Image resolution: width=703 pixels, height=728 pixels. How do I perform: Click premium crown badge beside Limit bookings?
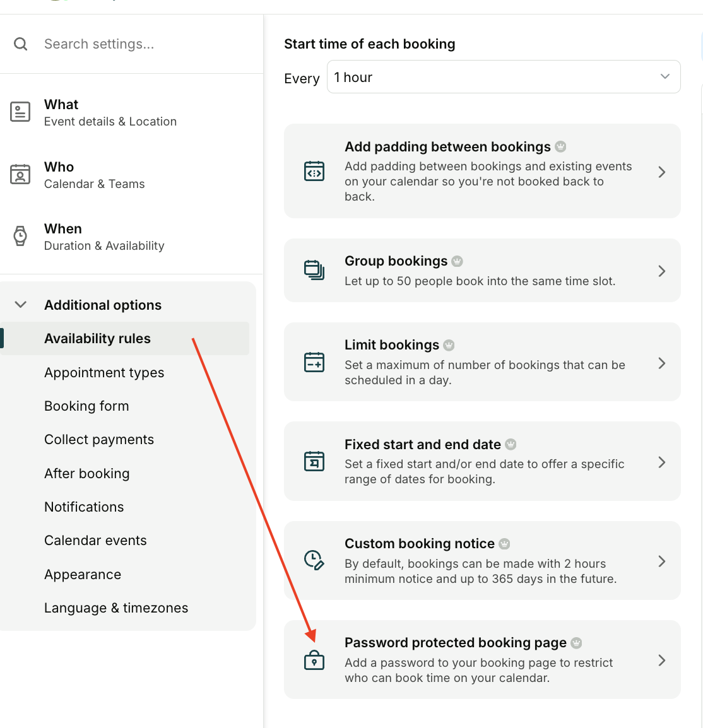click(x=449, y=345)
